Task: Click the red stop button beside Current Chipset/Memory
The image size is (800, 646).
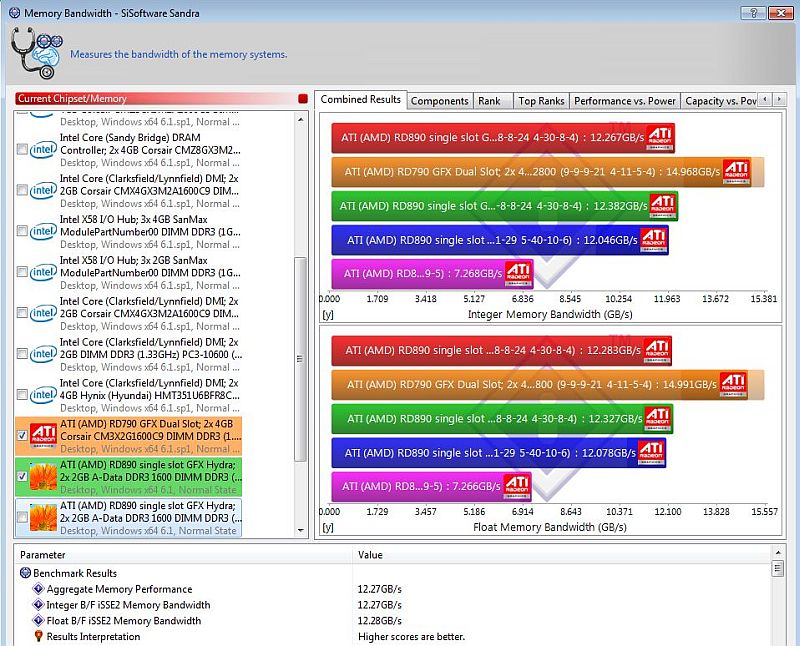Action: [303, 98]
